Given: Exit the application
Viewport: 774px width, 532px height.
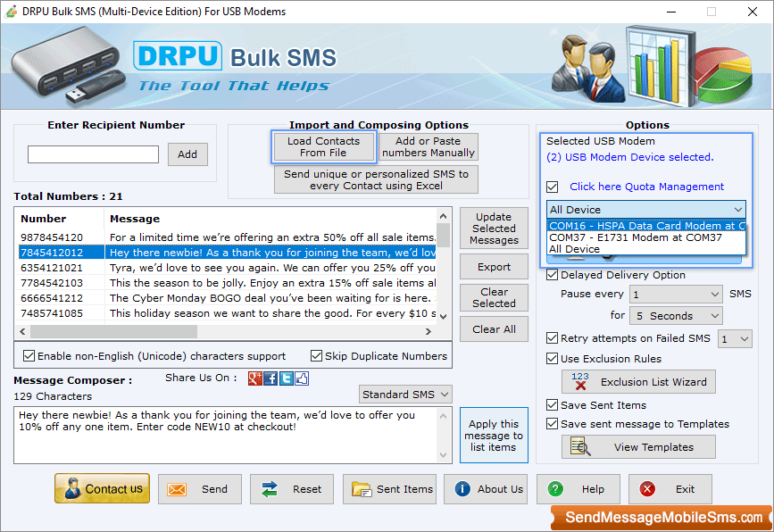Looking at the screenshot, I should pyautogui.click(x=670, y=489).
